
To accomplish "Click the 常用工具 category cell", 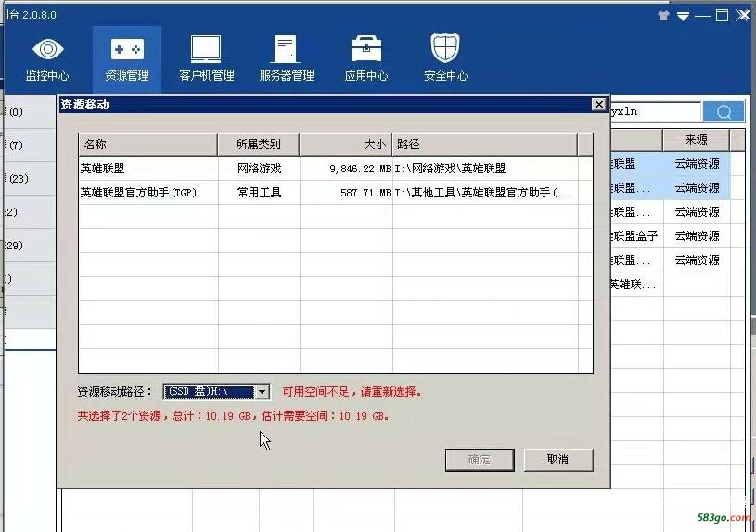I will pos(260,192).
